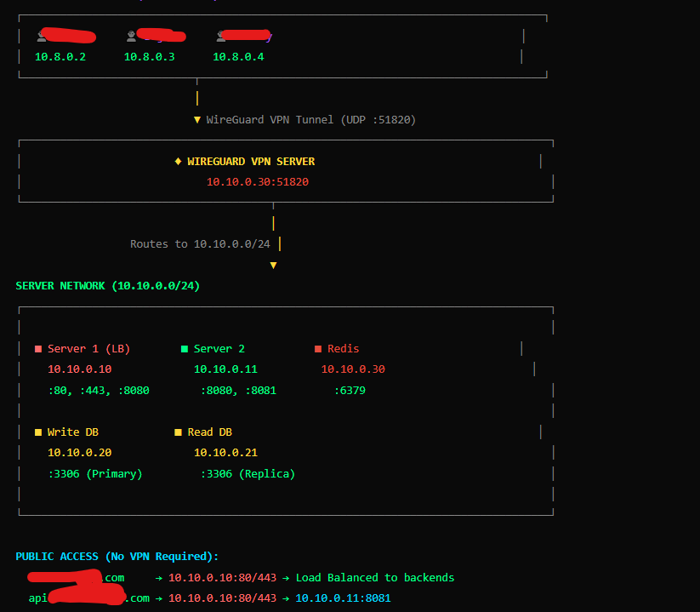Click the yellow diamond beside WIREGUARD VPN SERVER

click(x=178, y=161)
